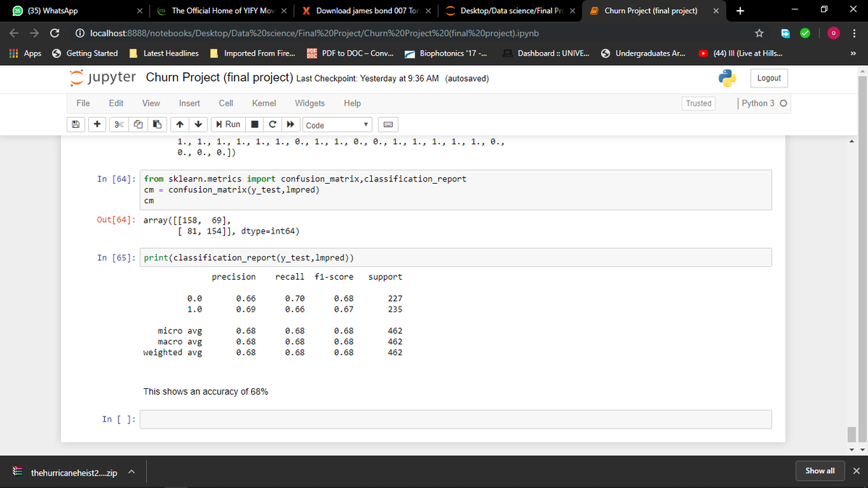Expand the download item options arrow

click(x=132, y=471)
